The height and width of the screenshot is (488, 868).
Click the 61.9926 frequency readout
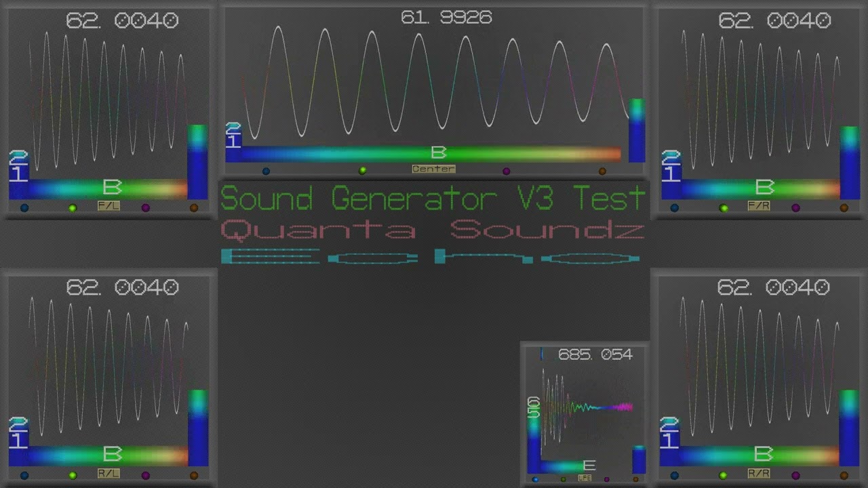[x=446, y=18]
